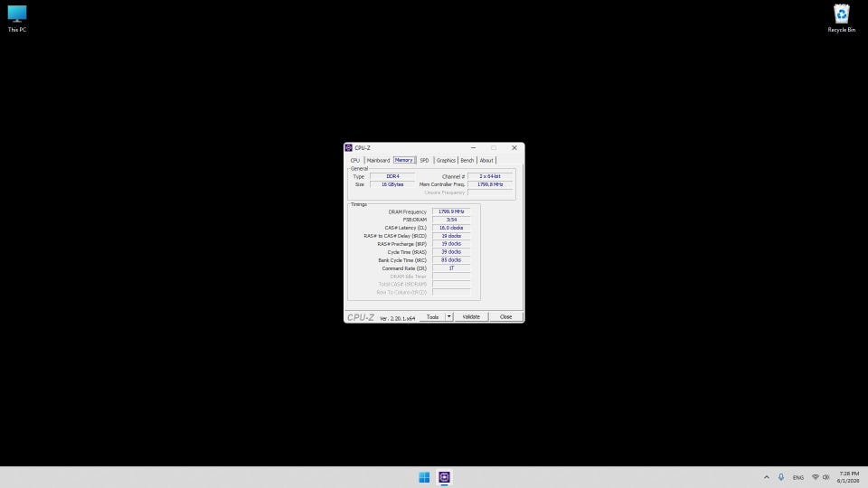The image size is (868, 488).
Task: Switch to the CPU tab
Action: 354,161
